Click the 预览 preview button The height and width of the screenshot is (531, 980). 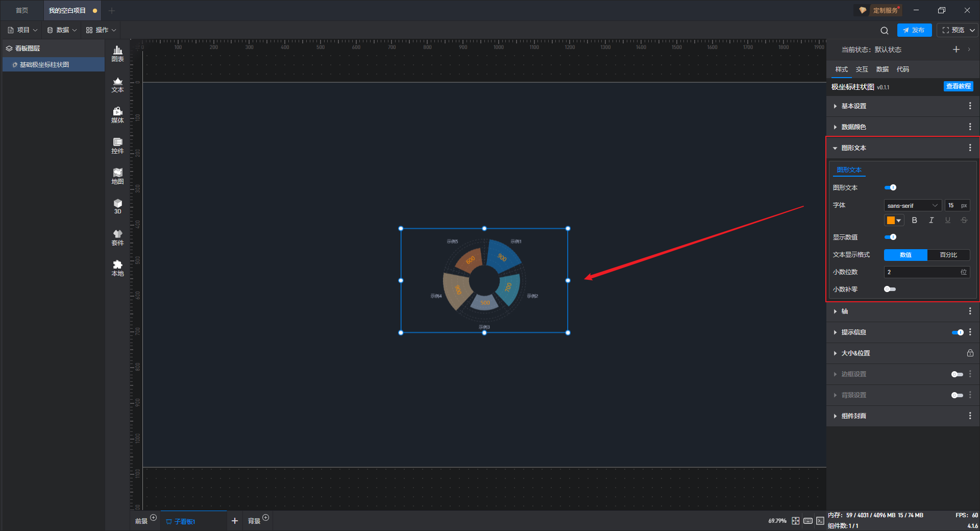pyautogui.click(x=953, y=30)
